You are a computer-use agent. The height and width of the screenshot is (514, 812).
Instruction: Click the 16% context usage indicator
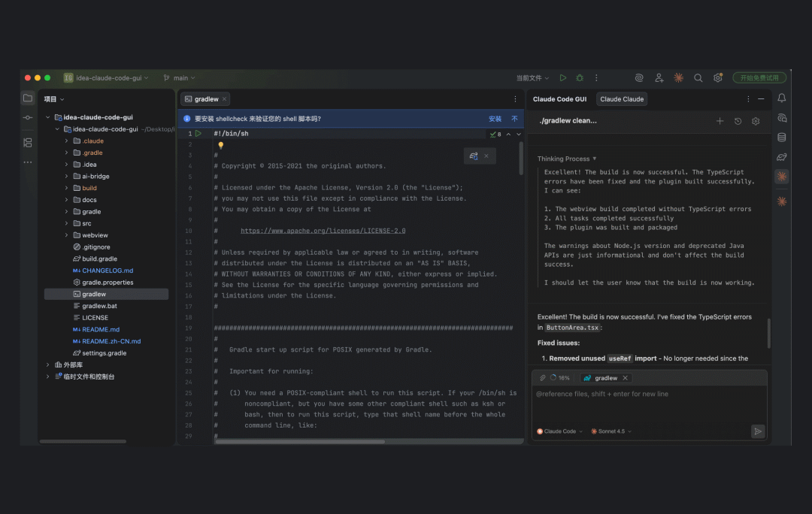click(x=560, y=378)
